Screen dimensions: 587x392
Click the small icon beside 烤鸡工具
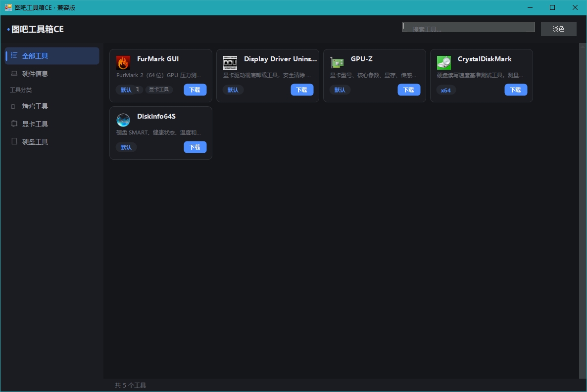click(x=13, y=107)
